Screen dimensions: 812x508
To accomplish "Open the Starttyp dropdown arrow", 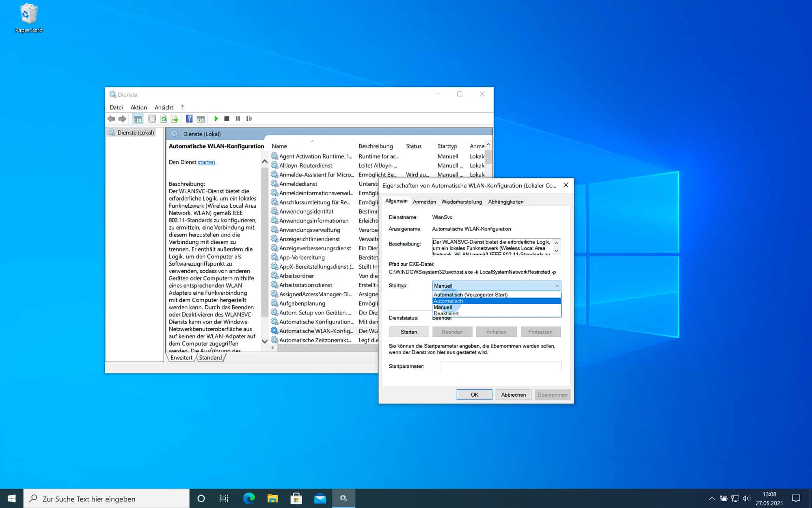I will pyautogui.click(x=557, y=286).
